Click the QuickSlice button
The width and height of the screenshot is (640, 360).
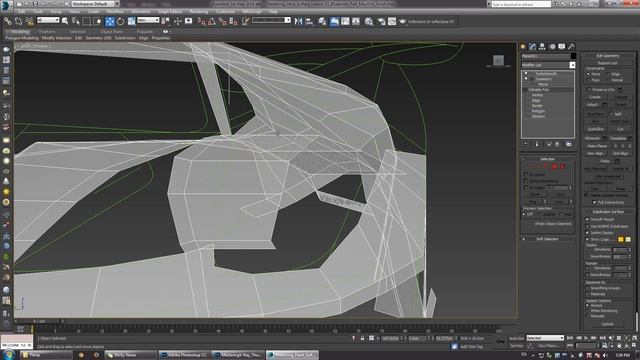[596, 129]
